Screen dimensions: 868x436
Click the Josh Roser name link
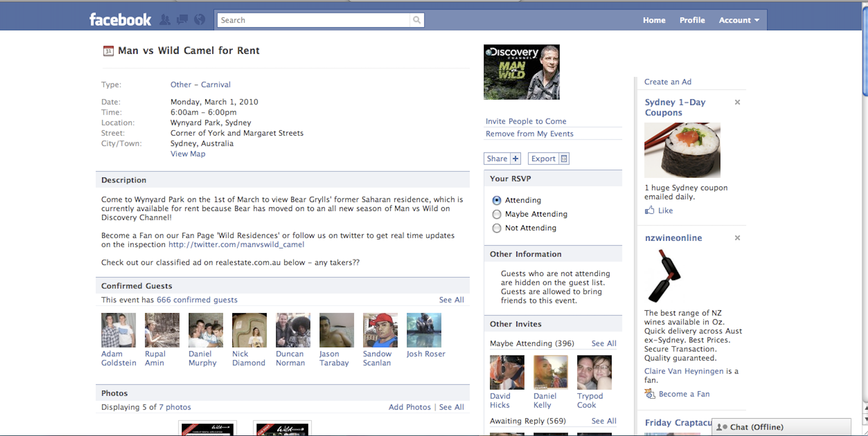click(426, 354)
